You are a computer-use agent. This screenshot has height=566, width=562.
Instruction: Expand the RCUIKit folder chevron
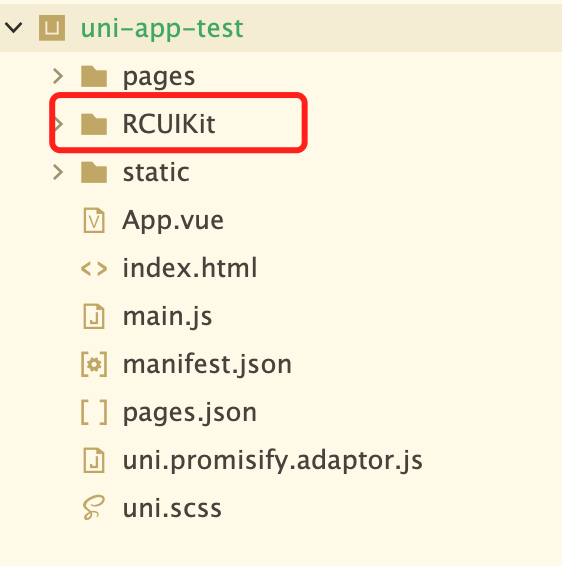tap(58, 124)
